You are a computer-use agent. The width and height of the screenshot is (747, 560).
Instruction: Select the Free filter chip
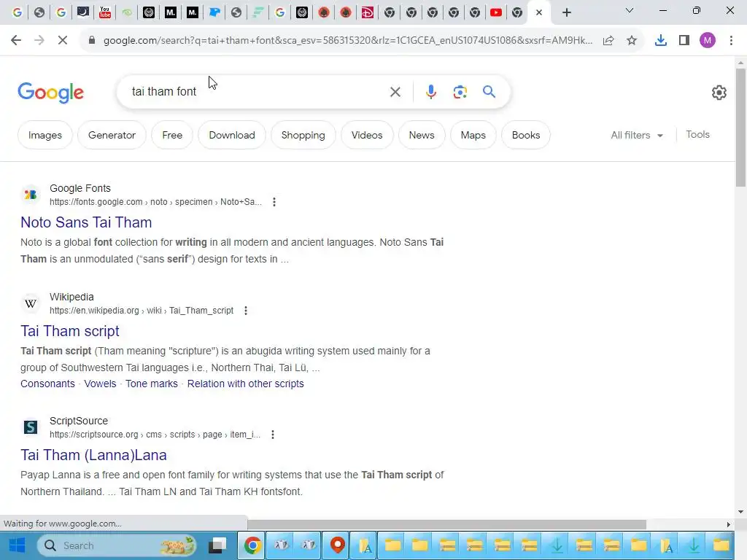click(172, 135)
